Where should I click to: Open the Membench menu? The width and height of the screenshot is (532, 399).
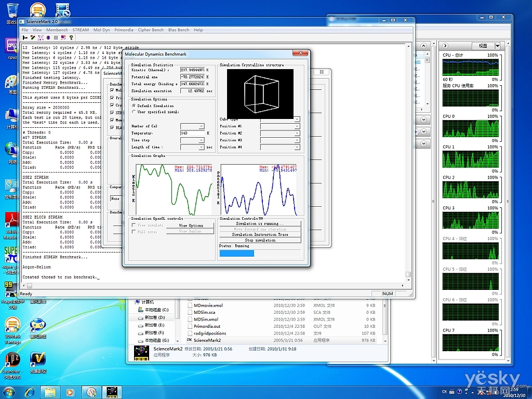click(x=57, y=30)
